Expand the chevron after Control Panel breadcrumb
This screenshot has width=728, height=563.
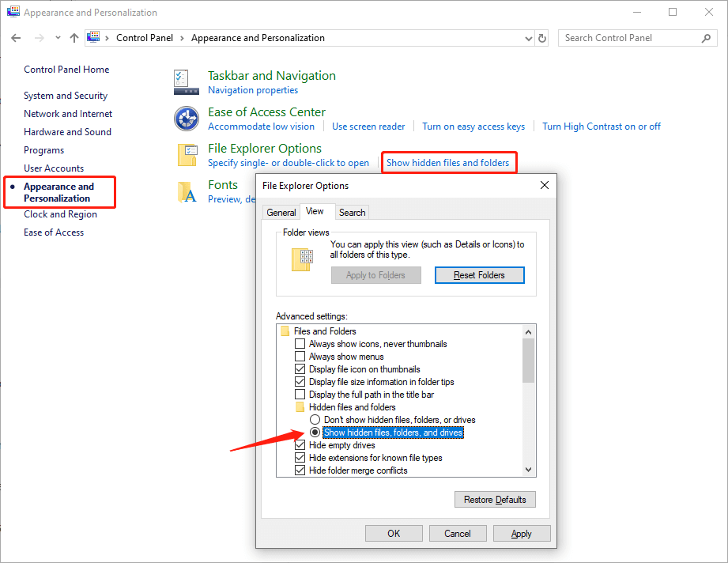182,38
